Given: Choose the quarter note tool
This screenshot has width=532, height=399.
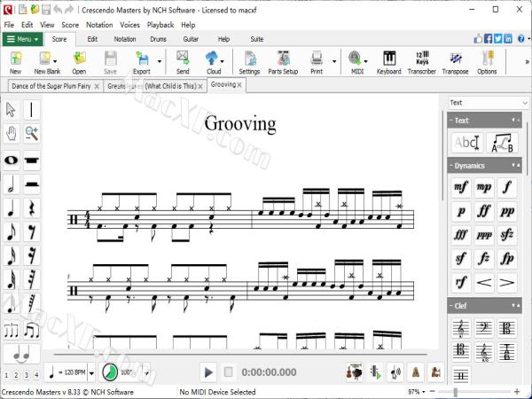Looking at the screenshot, I should [x=11, y=208].
